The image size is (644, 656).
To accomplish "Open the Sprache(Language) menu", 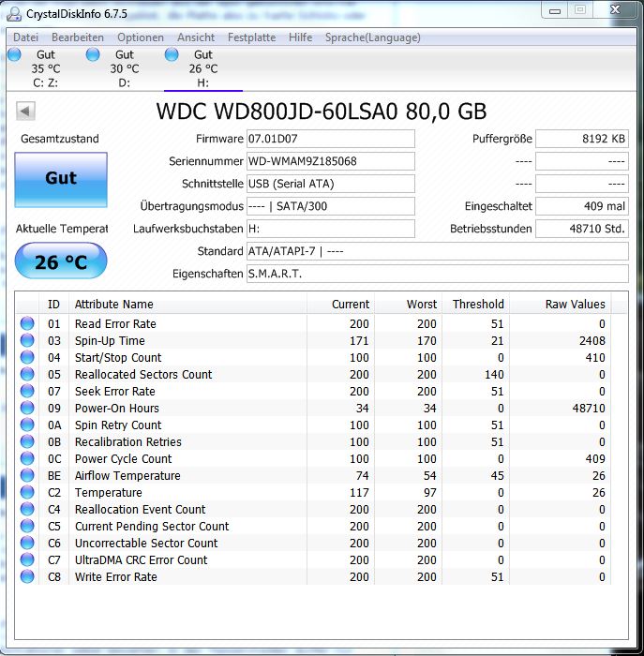I will click(372, 37).
